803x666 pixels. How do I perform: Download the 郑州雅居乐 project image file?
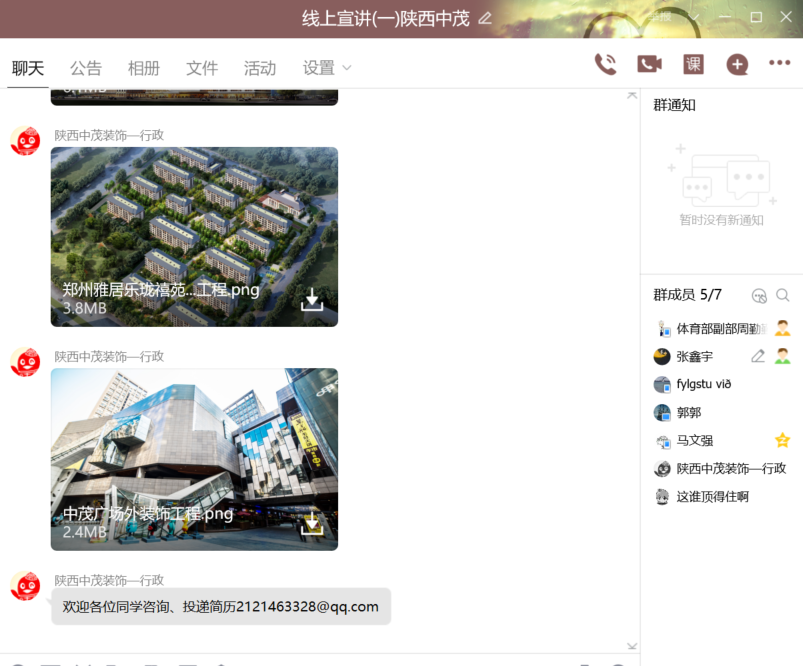pyautogui.click(x=312, y=300)
